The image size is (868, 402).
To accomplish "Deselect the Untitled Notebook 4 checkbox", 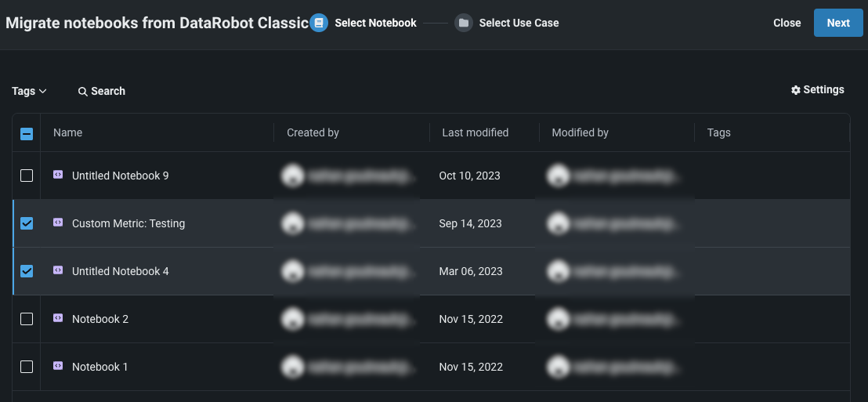I will tap(27, 271).
